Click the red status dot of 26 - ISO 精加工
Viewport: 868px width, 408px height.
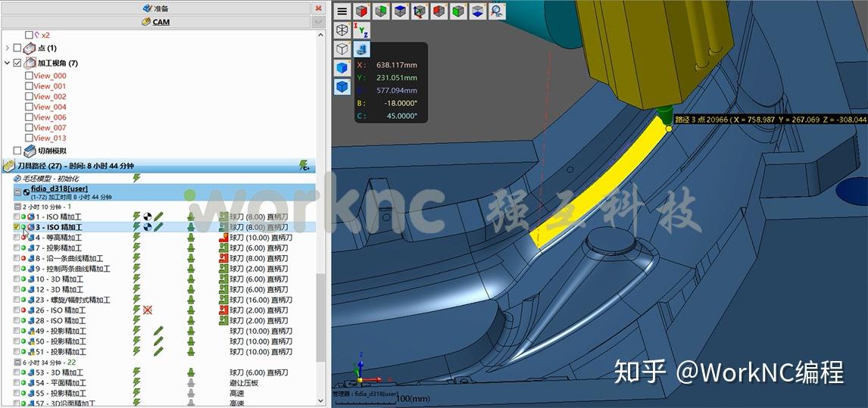23,310
